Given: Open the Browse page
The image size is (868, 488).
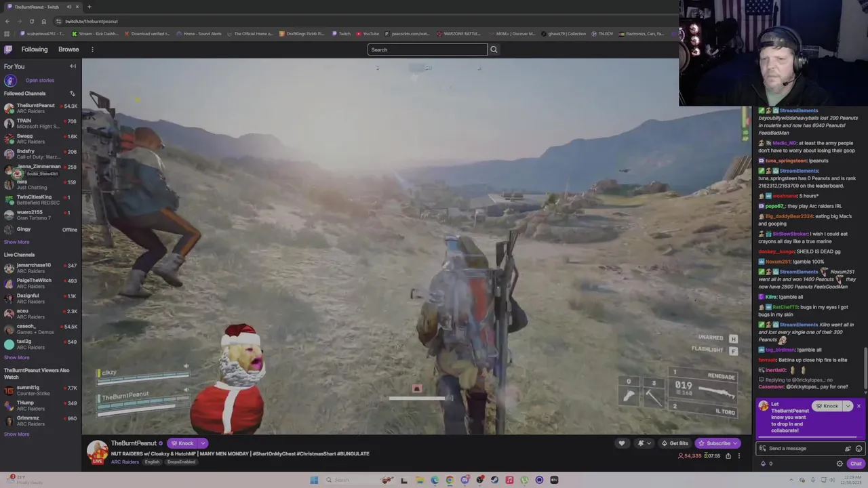Looking at the screenshot, I should tap(68, 49).
